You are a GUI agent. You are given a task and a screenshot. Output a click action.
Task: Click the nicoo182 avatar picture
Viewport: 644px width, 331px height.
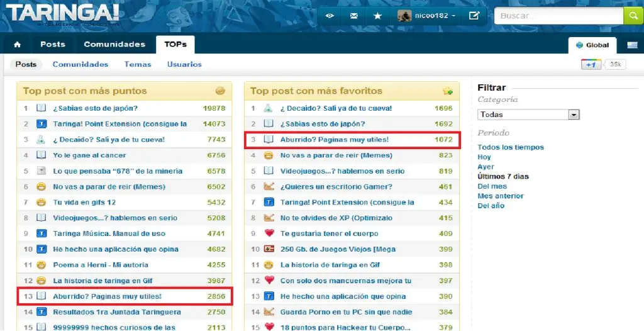click(x=404, y=16)
